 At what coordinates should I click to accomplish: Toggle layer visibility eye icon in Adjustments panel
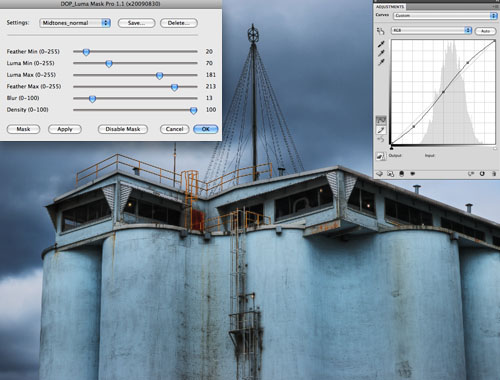pos(413,174)
